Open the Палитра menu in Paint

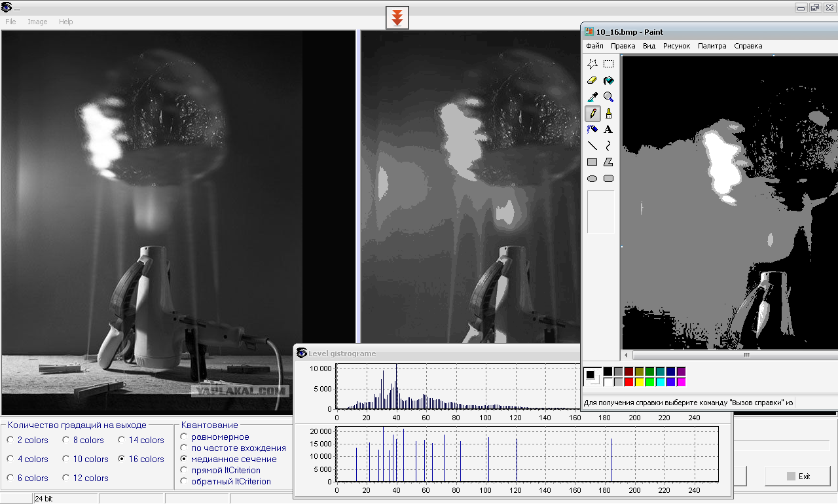pos(712,46)
